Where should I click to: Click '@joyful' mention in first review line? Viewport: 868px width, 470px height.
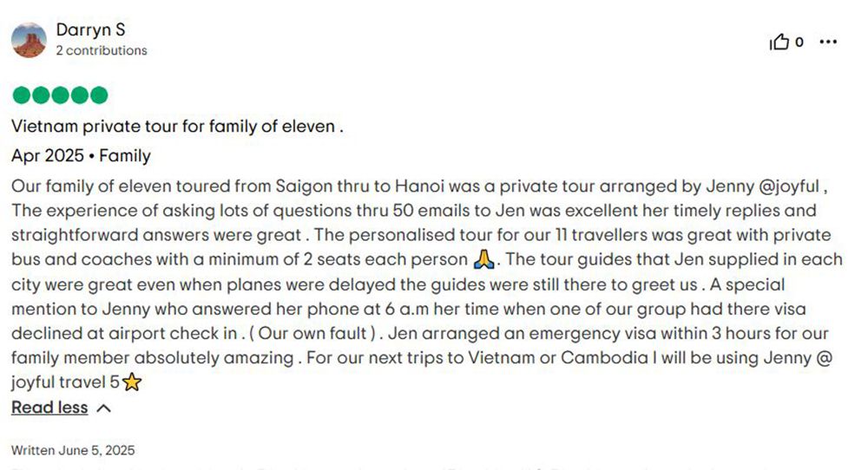(789, 186)
